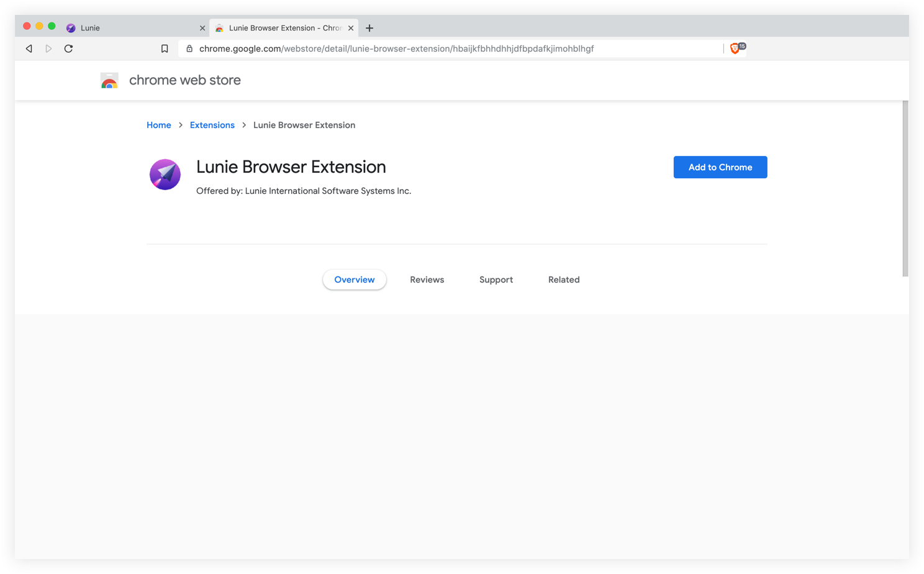Screen dimensions: 924x574
Task: Bookmark this page with the bookmark icon
Action: [165, 48]
